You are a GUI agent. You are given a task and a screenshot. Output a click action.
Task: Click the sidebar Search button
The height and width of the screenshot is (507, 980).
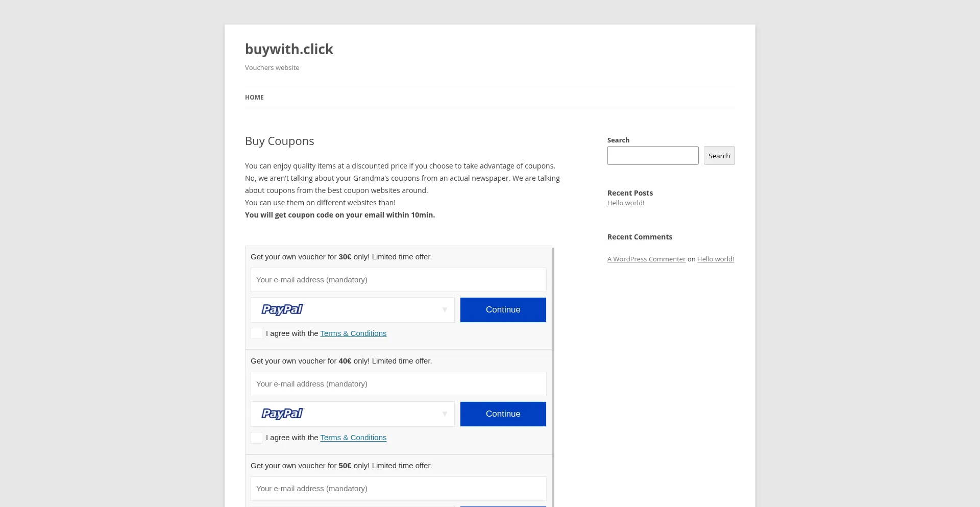pyautogui.click(x=719, y=156)
